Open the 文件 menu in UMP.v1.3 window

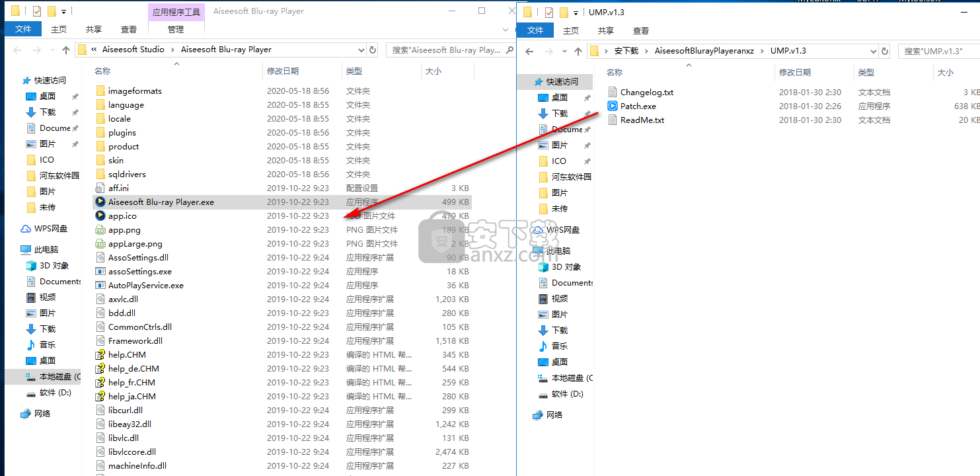pos(536,30)
